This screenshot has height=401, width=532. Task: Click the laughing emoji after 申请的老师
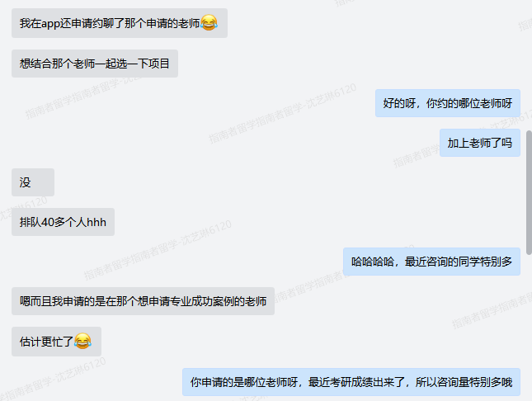(209, 23)
